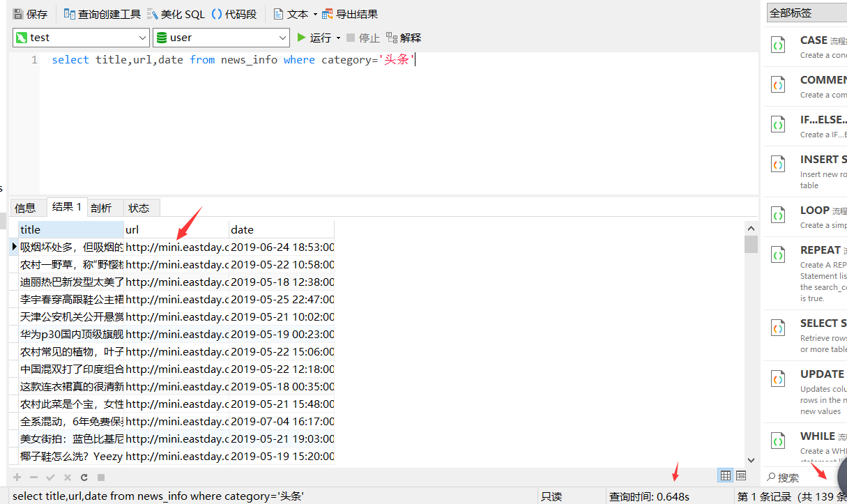Viewport: 847px width, 504px height.
Task: Switch to grid view icon
Action: [726, 475]
